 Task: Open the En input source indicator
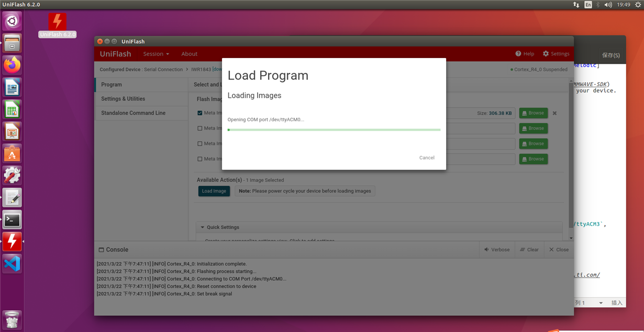588,5
